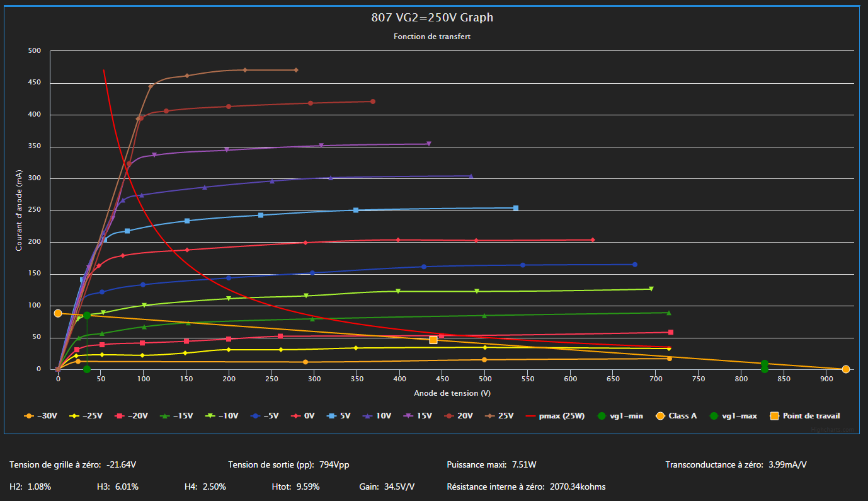This screenshot has width=868, height=501.
Task: Click the last point of the 20V curve
Action: click(x=373, y=101)
